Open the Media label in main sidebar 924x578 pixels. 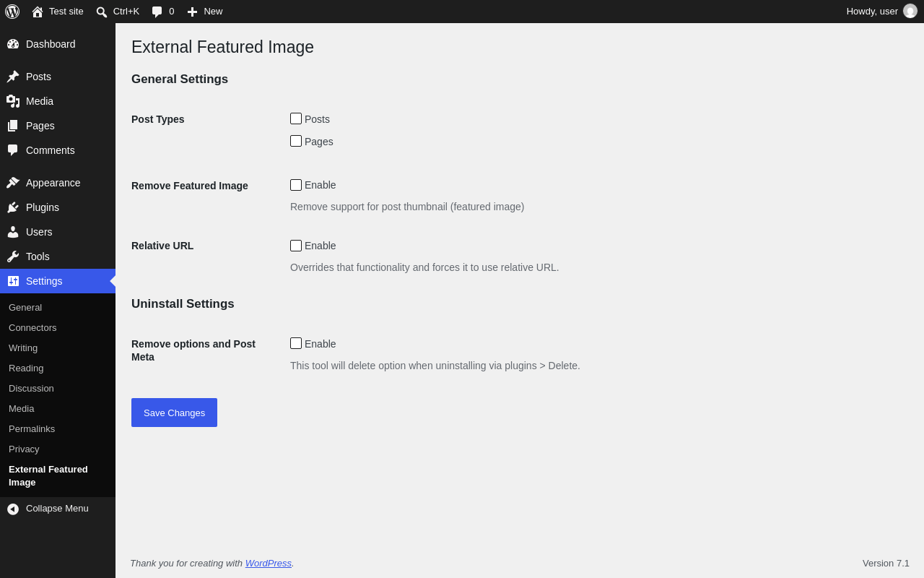tap(40, 101)
